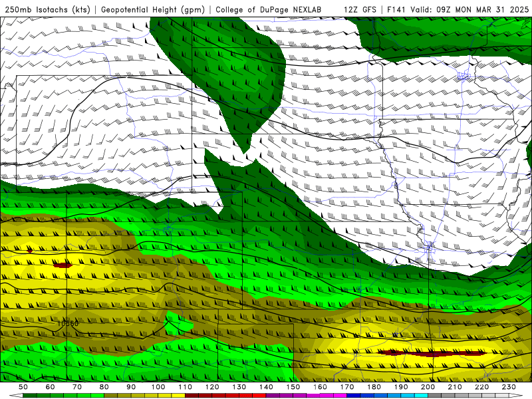Click the 'F141' forecast hour label

(x=397, y=10)
